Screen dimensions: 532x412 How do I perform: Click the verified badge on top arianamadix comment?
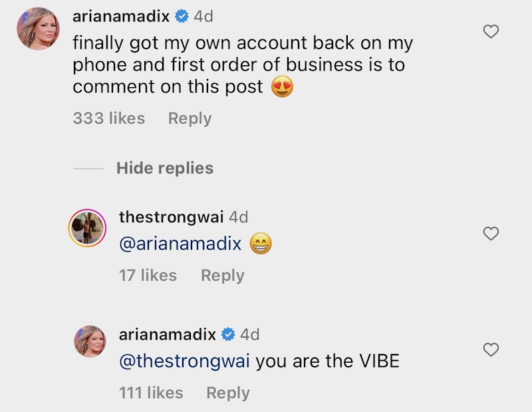click(x=182, y=16)
